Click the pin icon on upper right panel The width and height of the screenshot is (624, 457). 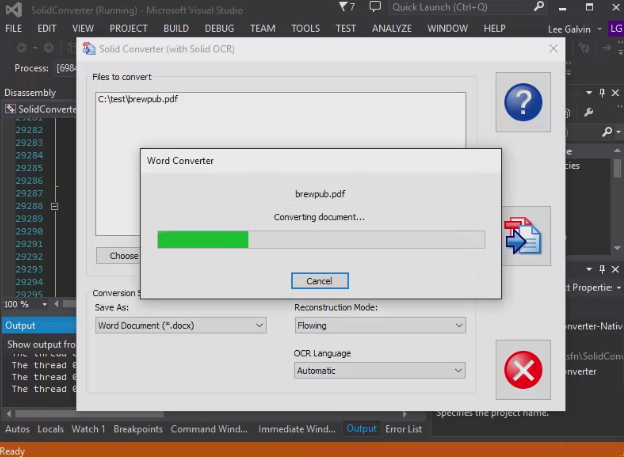[x=602, y=93]
